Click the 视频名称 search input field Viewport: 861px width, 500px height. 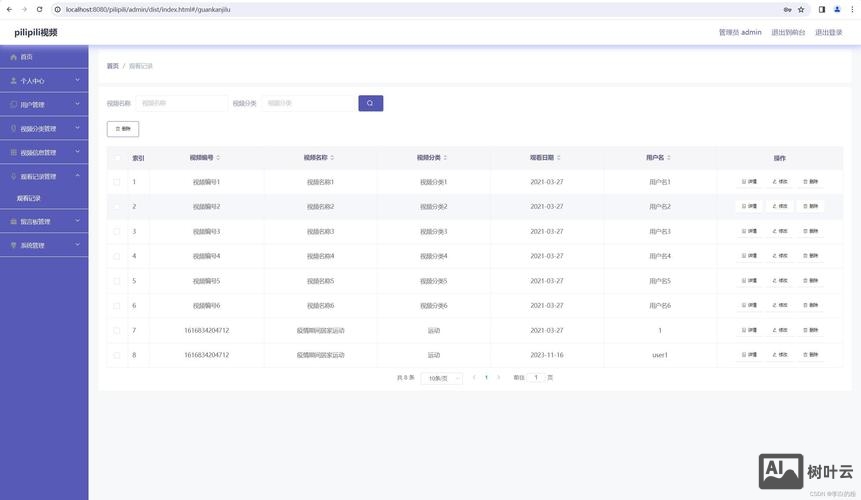pos(182,103)
